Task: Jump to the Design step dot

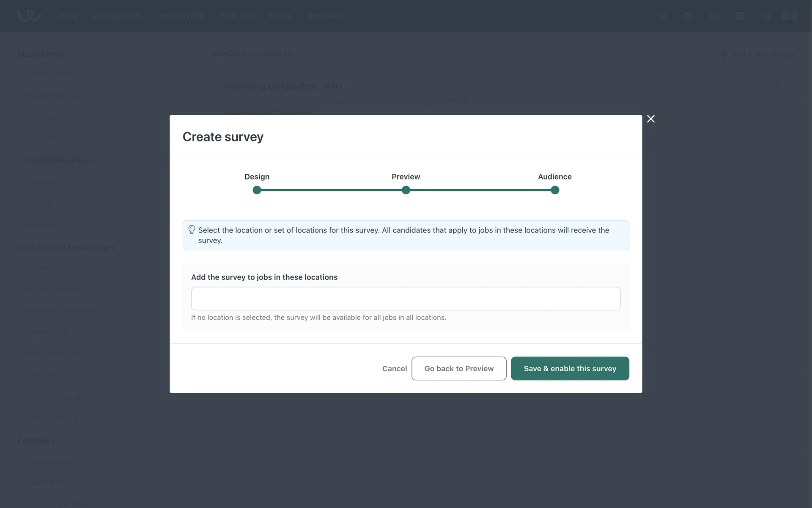Action: (x=257, y=190)
